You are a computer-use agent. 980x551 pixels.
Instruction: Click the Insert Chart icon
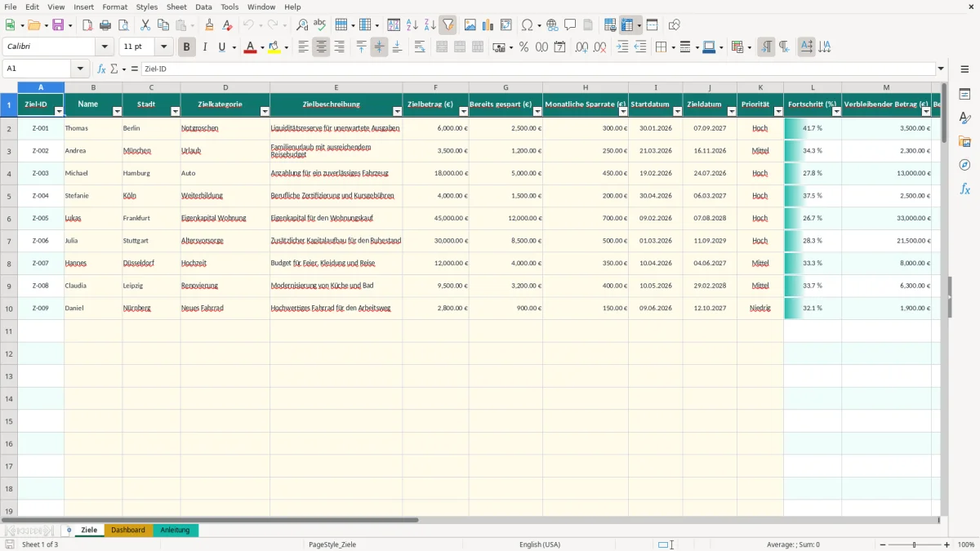pyautogui.click(x=488, y=25)
